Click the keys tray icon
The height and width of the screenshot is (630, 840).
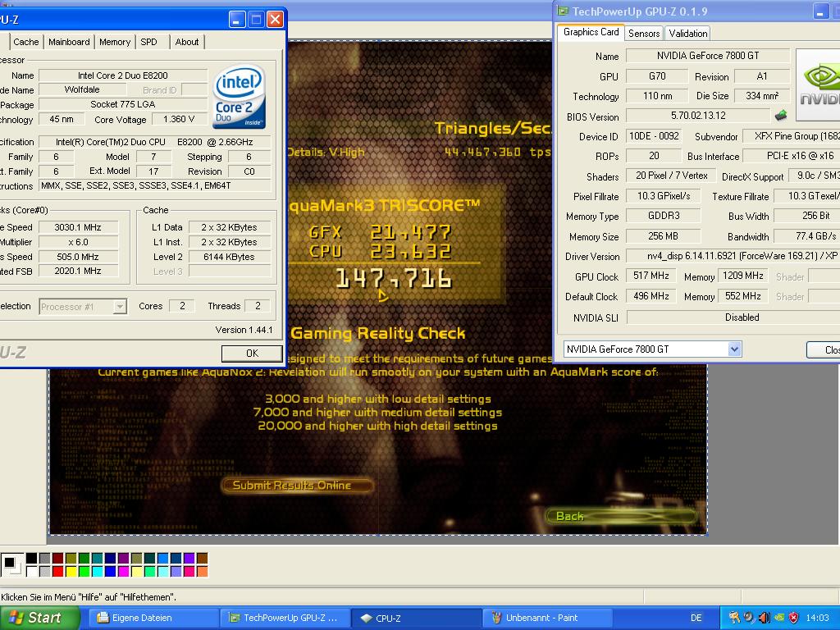[734, 618]
